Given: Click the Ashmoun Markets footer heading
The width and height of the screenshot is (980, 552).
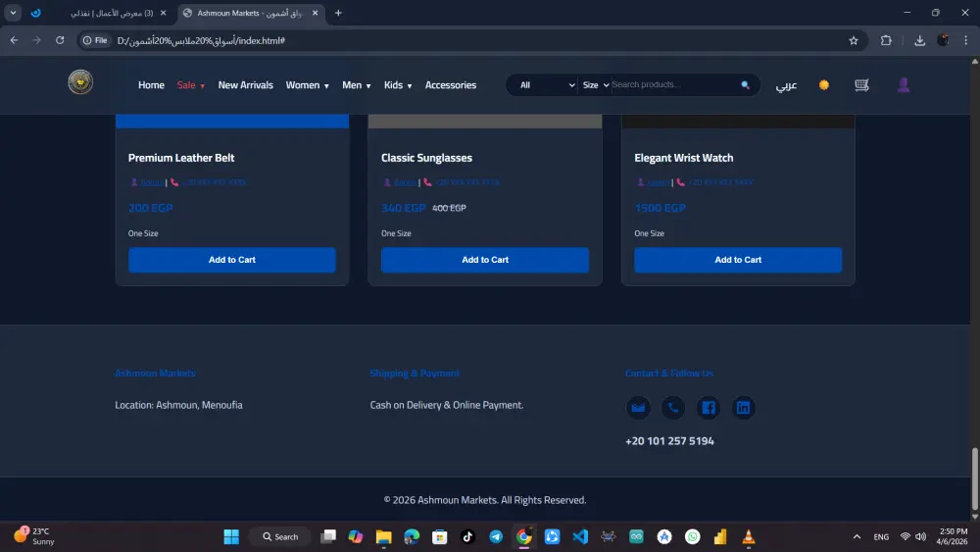Looking at the screenshot, I should click(155, 374).
